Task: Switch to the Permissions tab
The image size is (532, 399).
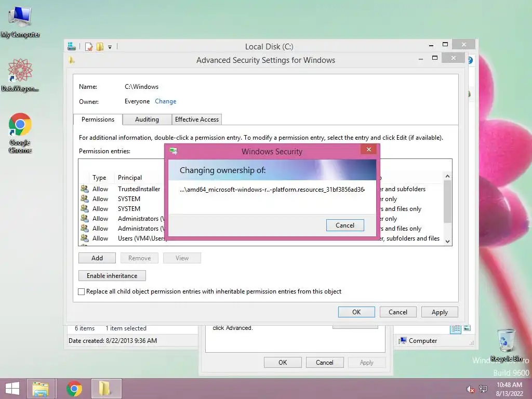Action: click(98, 119)
